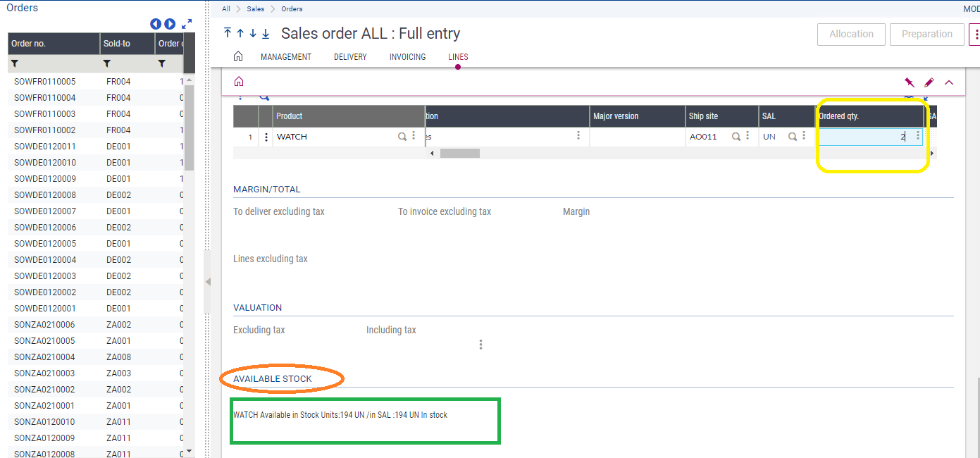Open the Ordered qty. cell options dots
Image resolution: width=980 pixels, height=458 pixels.
pyautogui.click(x=917, y=135)
